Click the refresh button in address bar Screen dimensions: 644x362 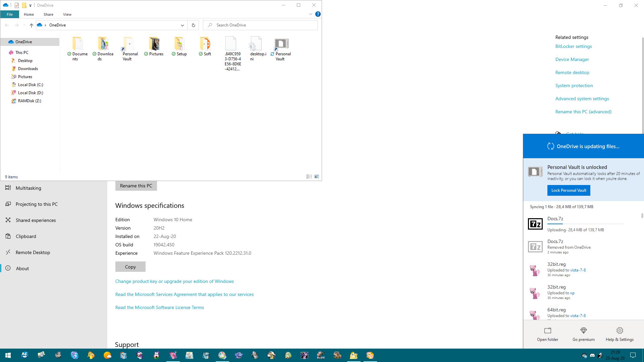tap(193, 25)
